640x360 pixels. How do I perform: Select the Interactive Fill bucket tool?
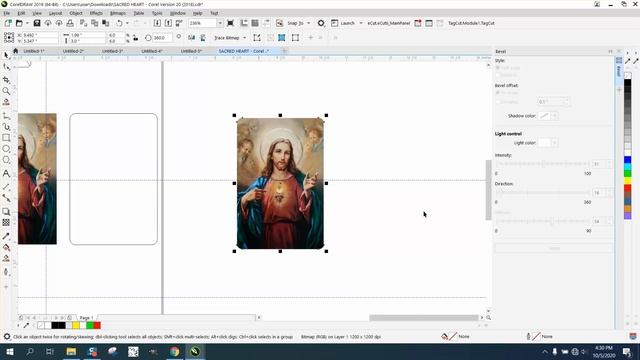[6, 247]
